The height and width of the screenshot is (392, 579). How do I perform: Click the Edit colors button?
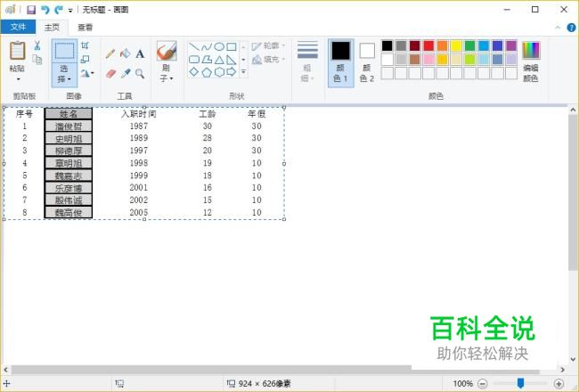pos(531,61)
